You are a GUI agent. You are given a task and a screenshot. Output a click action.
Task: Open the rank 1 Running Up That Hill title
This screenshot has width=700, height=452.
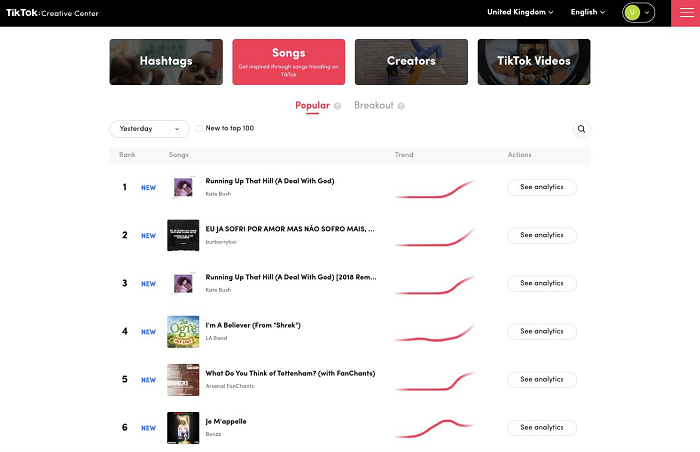[270, 181]
